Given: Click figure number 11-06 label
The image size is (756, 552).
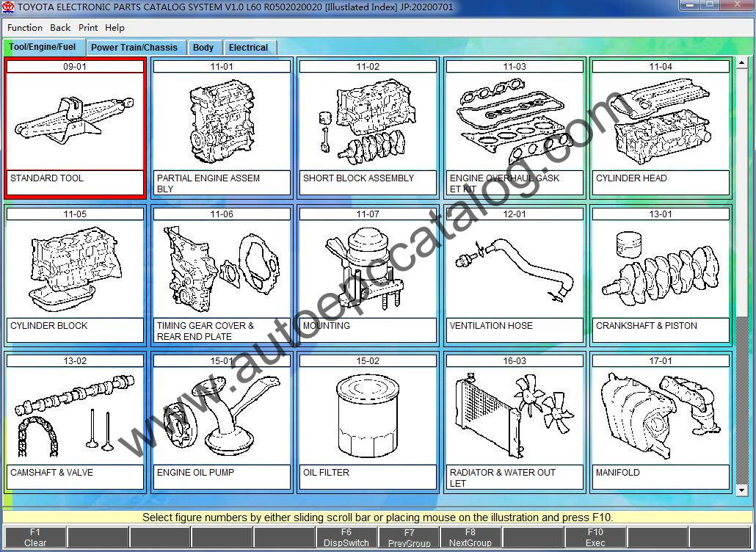Looking at the screenshot, I should (x=222, y=214).
